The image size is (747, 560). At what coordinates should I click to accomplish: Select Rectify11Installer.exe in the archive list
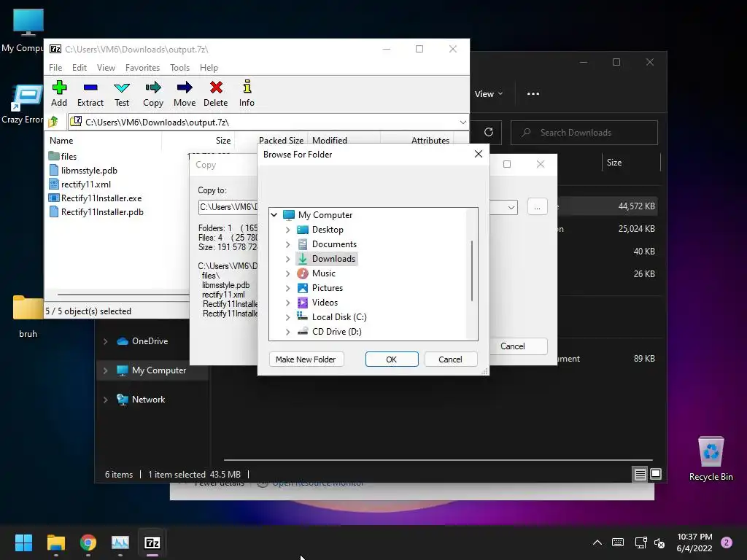coord(95,198)
